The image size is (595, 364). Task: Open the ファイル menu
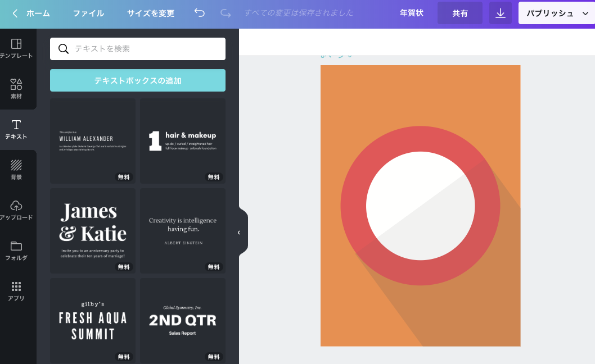pyautogui.click(x=88, y=13)
